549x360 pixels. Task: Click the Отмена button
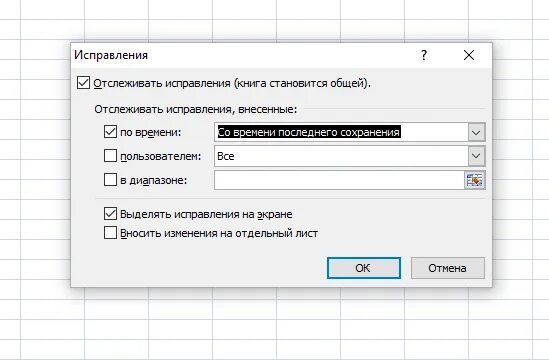(447, 268)
